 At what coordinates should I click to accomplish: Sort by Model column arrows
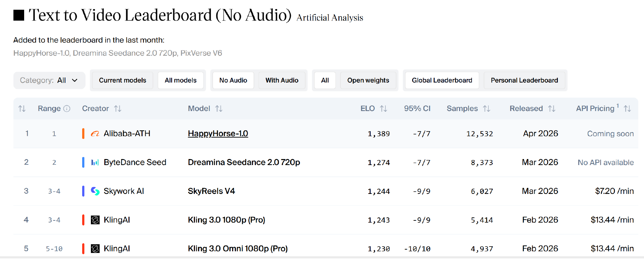219,109
